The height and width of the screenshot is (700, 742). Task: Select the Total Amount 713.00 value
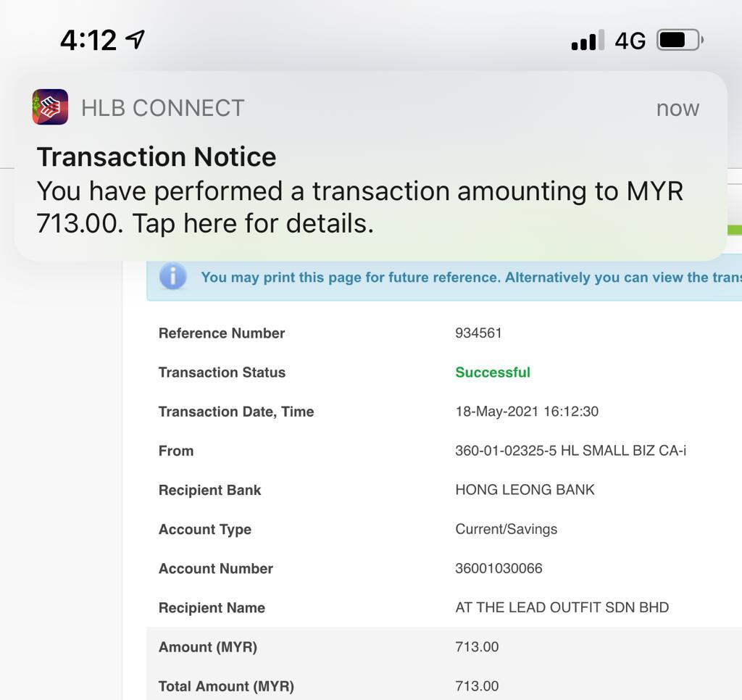click(477, 686)
